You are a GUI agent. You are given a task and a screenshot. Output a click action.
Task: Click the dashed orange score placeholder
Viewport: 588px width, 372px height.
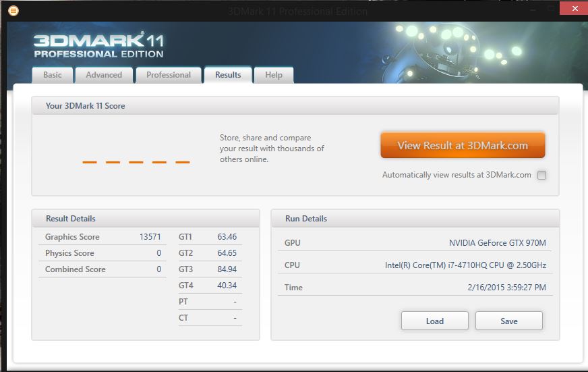point(136,162)
